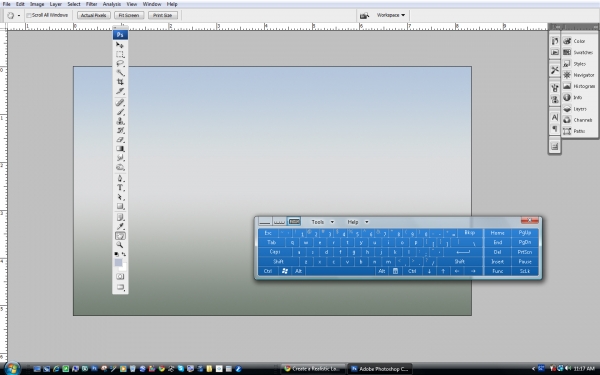Image resolution: width=600 pixels, height=375 pixels.
Task: Open the Navigator panel
Action: click(x=579, y=75)
